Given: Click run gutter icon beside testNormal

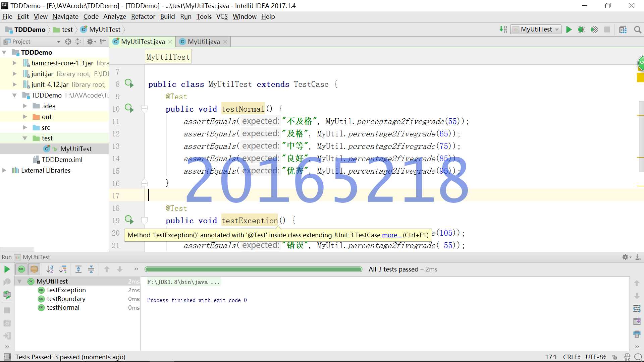Looking at the screenshot, I should [129, 108].
